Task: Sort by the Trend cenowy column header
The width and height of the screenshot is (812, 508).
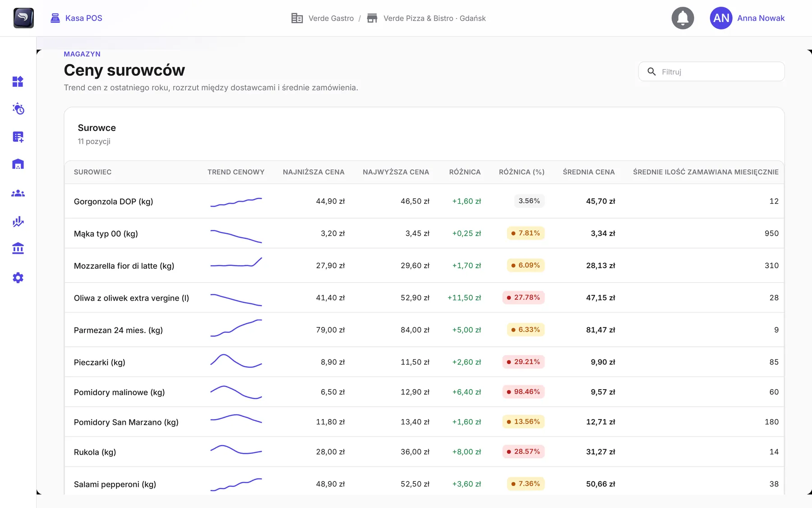Action: tap(236, 172)
